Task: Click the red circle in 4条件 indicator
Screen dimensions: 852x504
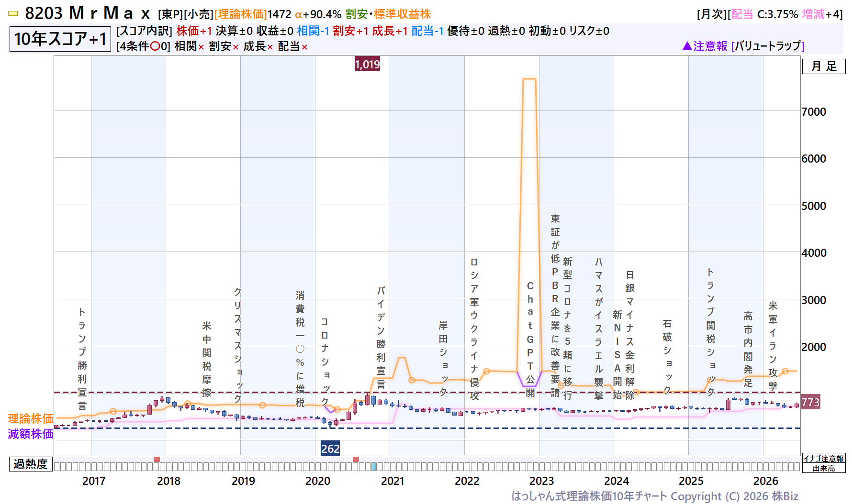Action: click(155, 46)
